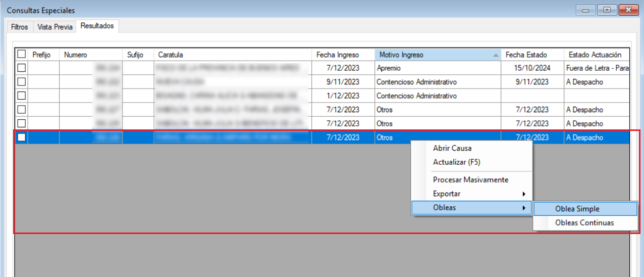This screenshot has width=644, height=277.
Task: Check the highlighted selected row checkbox
Action: point(22,137)
